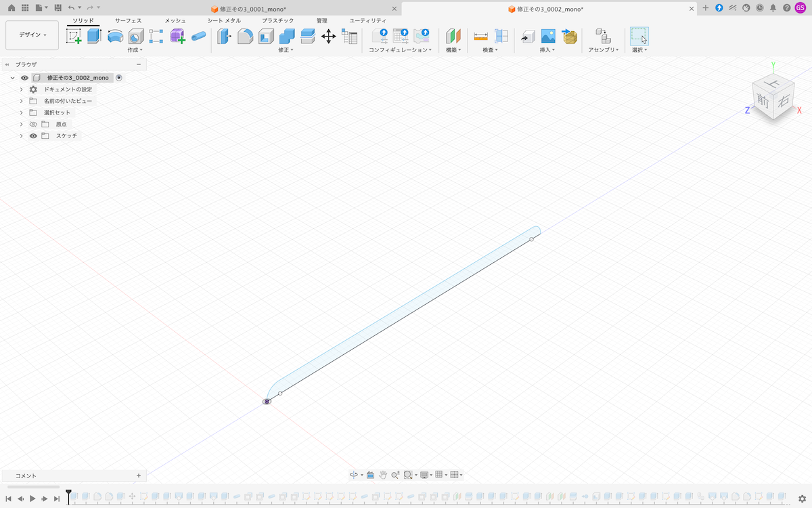Open the GS user account menu
Viewport: 812px width, 508px height.
tap(800, 7)
